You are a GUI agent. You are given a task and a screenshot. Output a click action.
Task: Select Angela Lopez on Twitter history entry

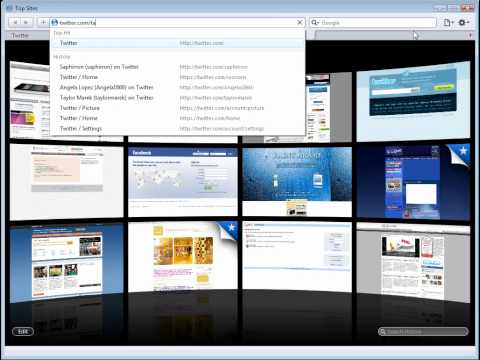click(177, 87)
